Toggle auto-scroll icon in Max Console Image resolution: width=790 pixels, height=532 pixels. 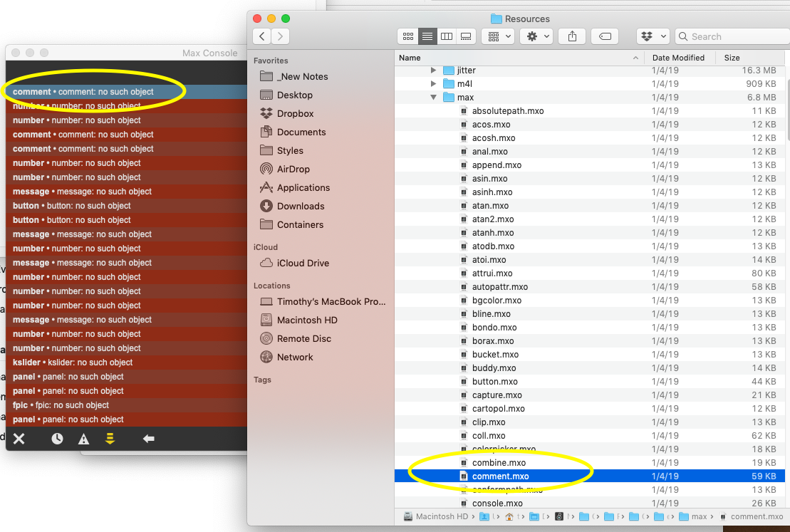[x=110, y=439]
